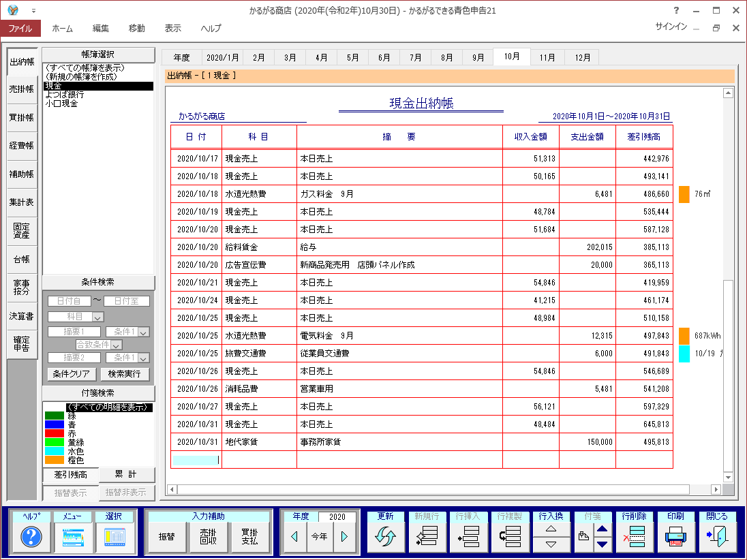The height and width of the screenshot is (560, 747).
Task: Click the 条件クリア button
Action: click(72, 374)
